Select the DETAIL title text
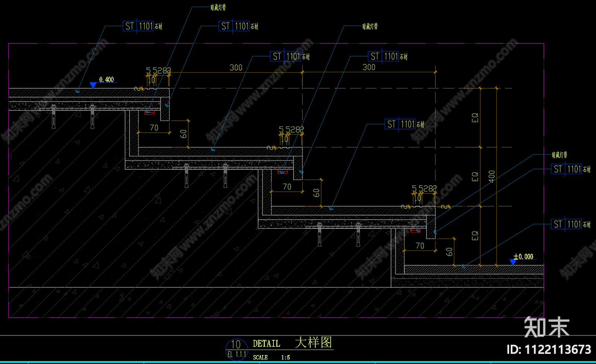Screen dimensions: 596x364 click(x=266, y=344)
